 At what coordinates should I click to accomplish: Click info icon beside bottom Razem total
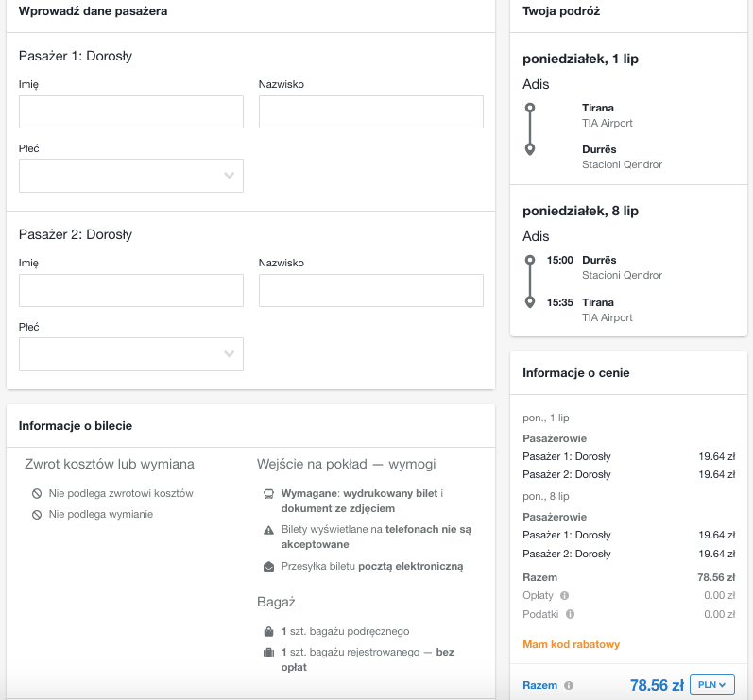click(x=569, y=686)
